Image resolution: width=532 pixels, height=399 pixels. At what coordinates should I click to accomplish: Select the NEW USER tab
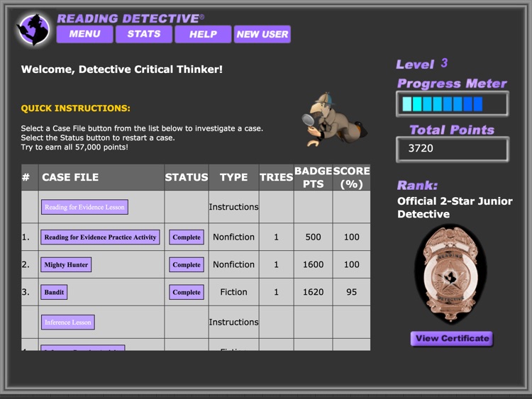coord(262,34)
